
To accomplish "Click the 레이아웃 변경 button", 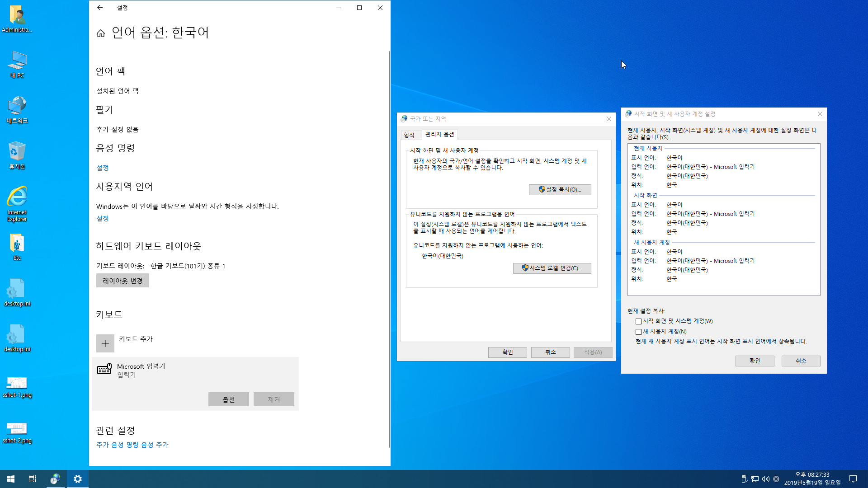I will [123, 281].
